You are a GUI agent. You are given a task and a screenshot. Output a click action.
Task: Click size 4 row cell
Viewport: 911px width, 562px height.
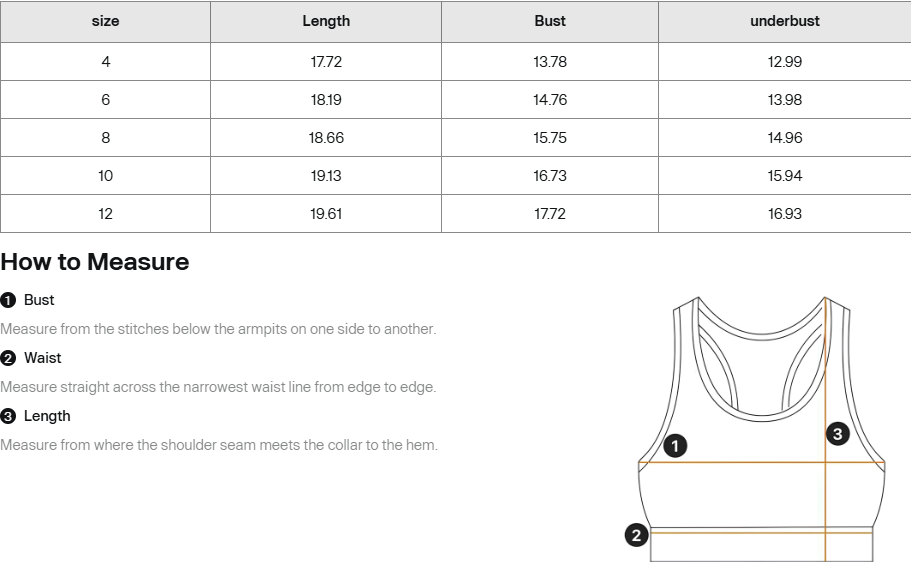[105, 62]
